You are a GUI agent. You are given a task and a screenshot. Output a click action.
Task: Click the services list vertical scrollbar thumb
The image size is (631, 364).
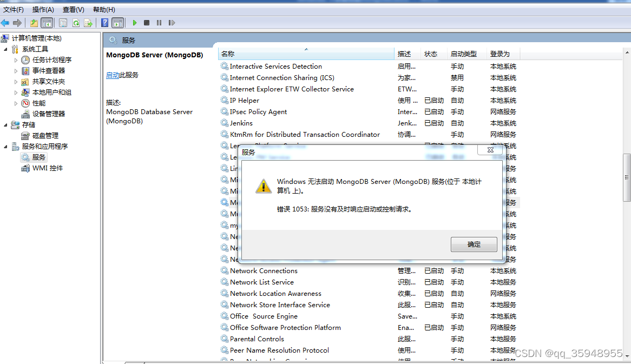coord(627,177)
